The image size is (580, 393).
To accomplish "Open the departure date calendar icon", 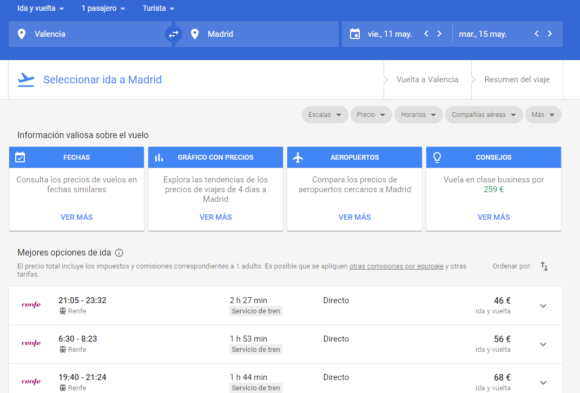I will pos(355,34).
